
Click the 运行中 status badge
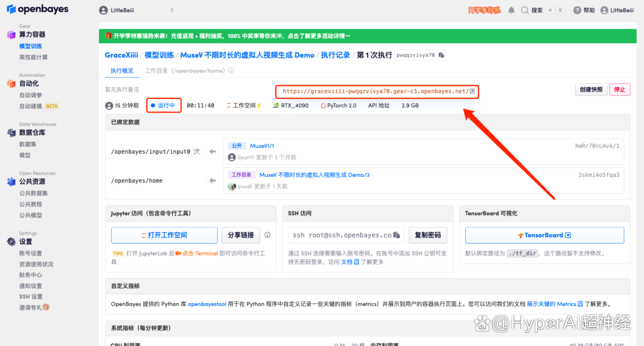[163, 105]
